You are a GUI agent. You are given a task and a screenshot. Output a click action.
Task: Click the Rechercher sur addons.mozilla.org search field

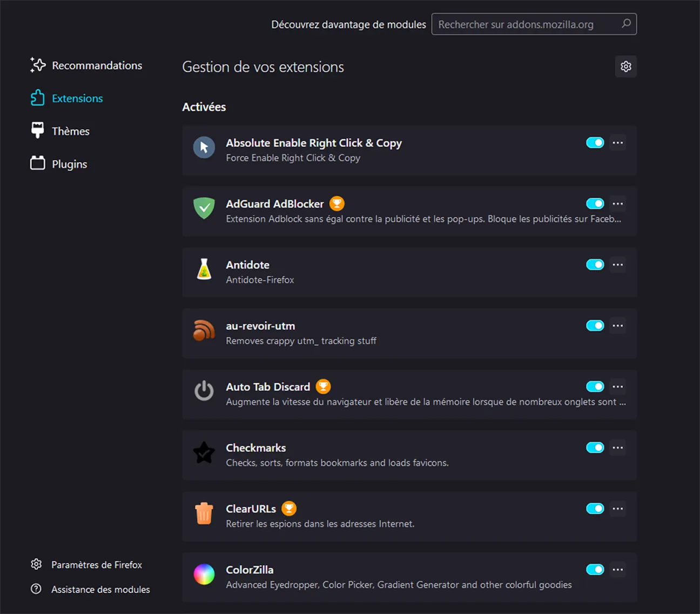534,24
